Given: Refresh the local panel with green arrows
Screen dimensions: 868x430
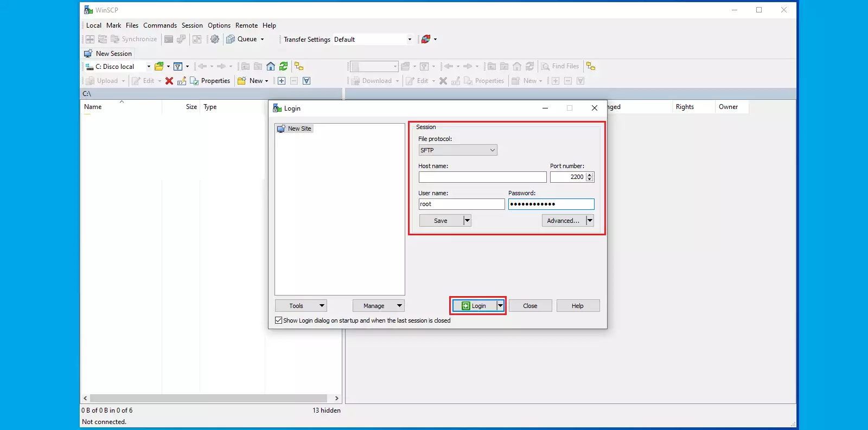Looking at the screenshot, I should 283,66.
